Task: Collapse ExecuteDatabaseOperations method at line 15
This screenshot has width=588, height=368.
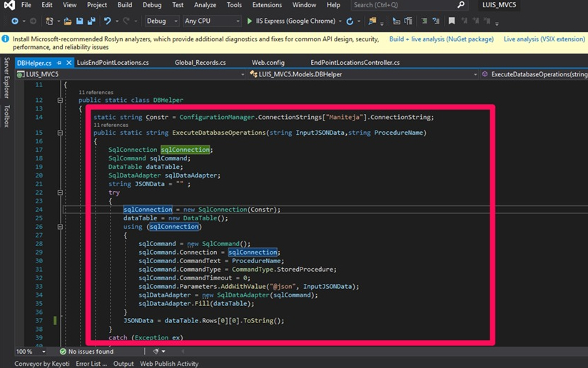Action: pos(60,133)
